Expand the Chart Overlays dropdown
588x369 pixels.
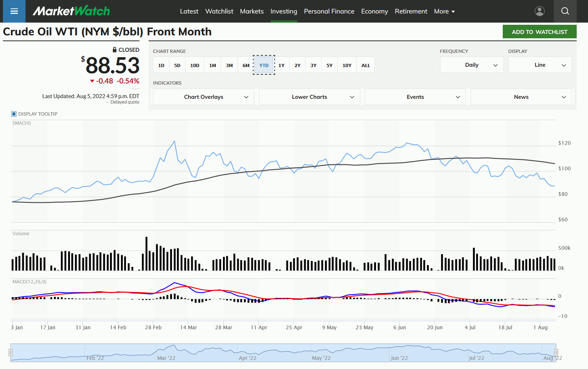pos(204,97)
